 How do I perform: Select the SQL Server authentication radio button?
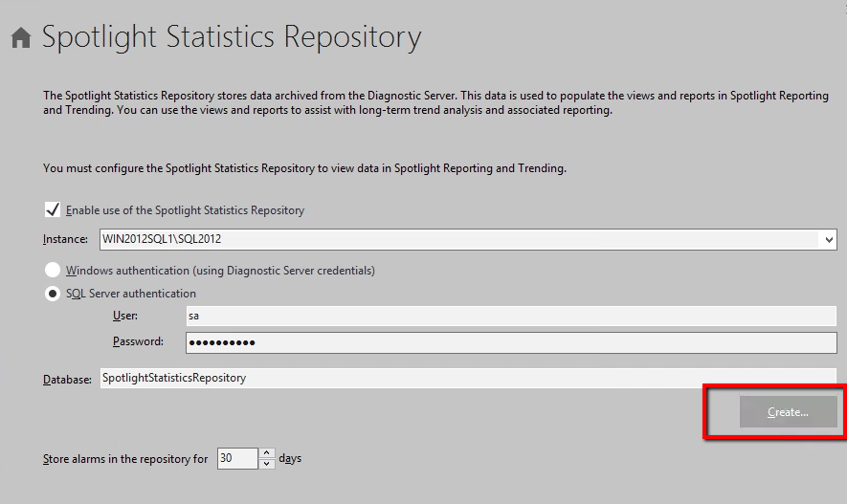53,294
